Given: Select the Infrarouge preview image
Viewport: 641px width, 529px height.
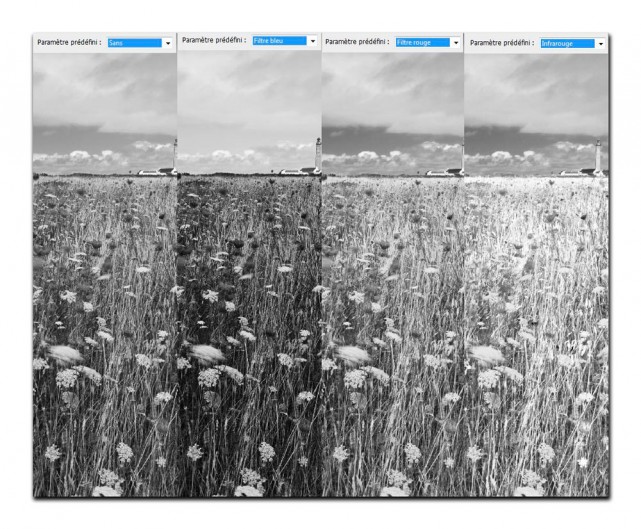Looking at the screenshot, I should tap(536, 275).
